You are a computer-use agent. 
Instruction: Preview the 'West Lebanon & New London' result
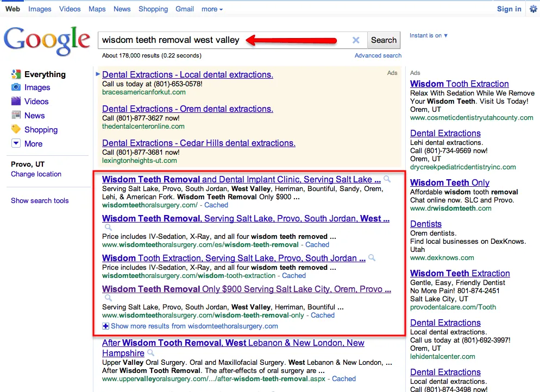pos(150,353)
